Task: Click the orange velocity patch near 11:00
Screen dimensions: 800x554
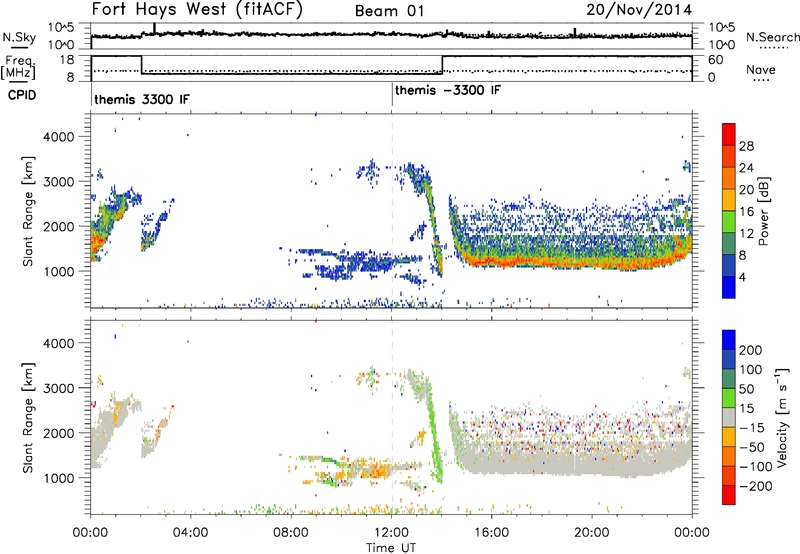Action: [377, 470]
